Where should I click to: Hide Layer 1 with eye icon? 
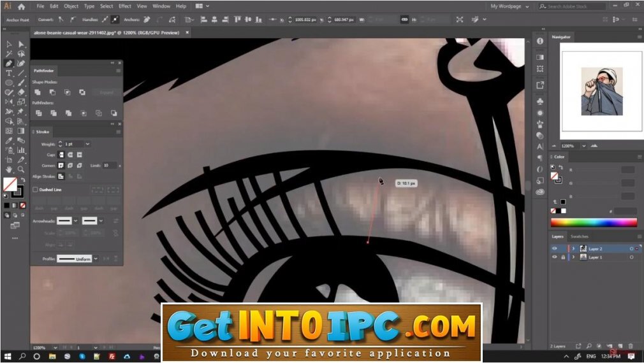pos(555,257)
